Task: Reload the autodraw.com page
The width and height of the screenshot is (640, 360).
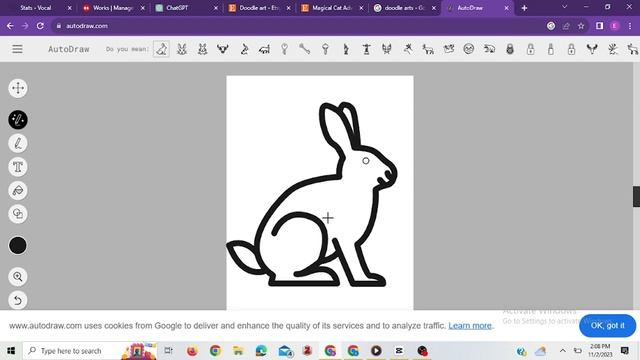Action: point(40,26)
